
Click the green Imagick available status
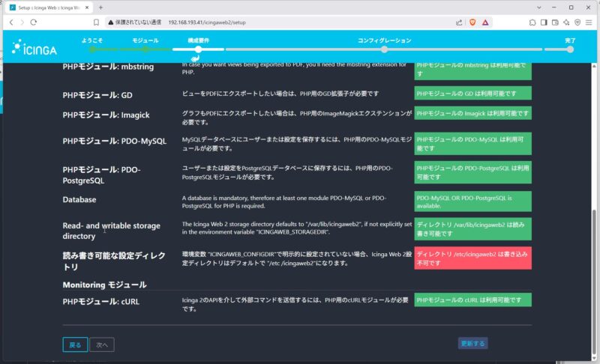pos(472,113)
